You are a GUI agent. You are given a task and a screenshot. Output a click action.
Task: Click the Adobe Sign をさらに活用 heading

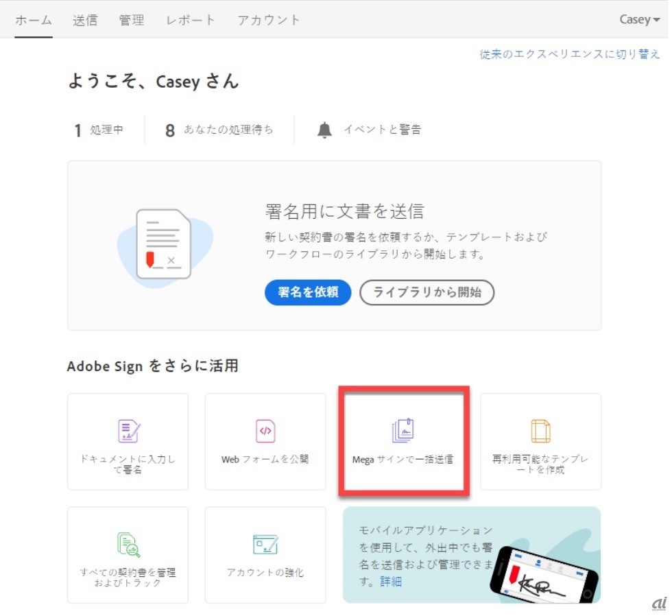tap(152, 366)
